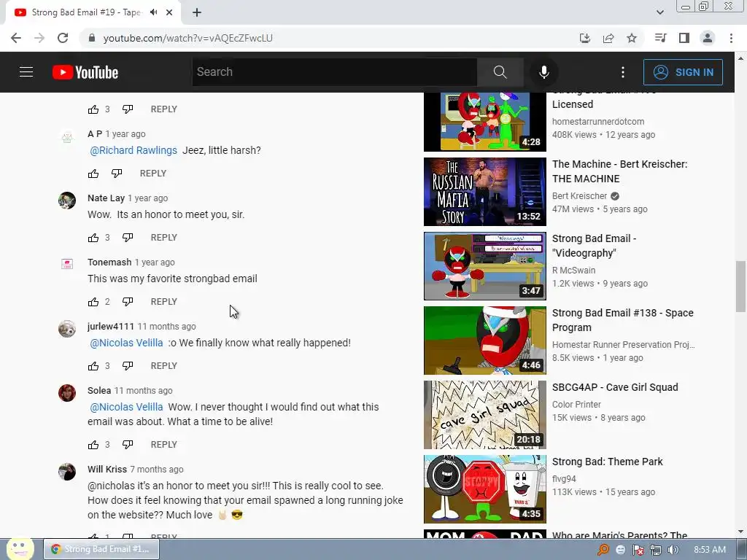The width and height of the screenshot is (747, 560).
Task: Open Nate Lay's channel name
Action: pos(106,198)
